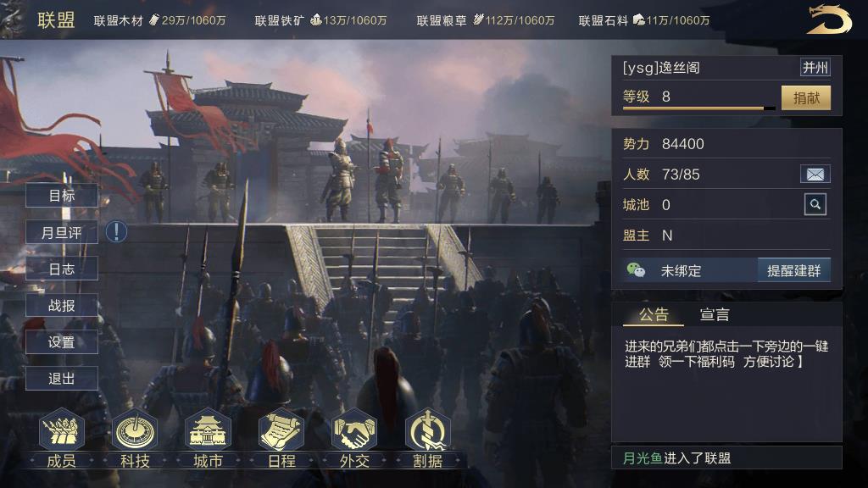
Task: Open the 城市 city icon
Action: pos(208,431)
